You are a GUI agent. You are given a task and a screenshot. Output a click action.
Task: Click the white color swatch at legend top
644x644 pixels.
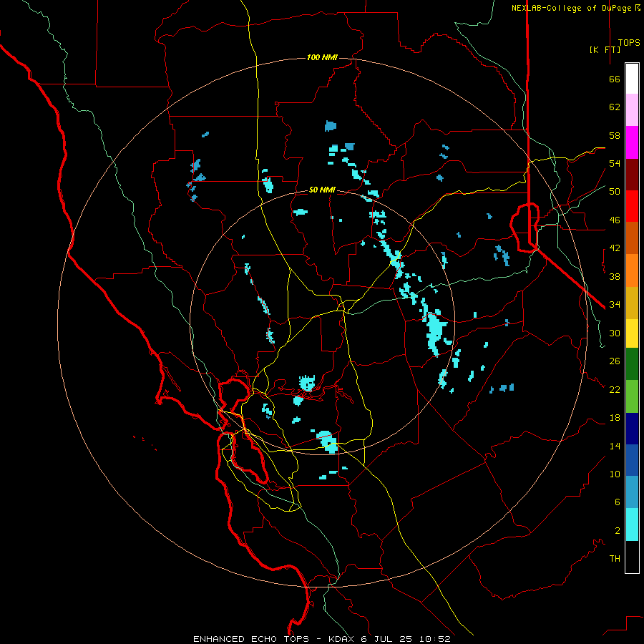(x=632, y=79)
